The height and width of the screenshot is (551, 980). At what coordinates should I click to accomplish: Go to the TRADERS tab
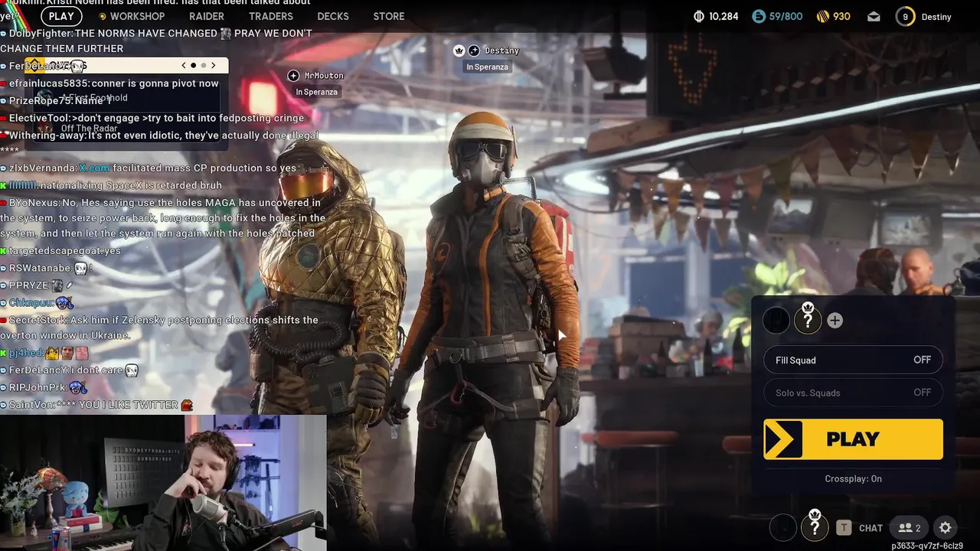[x=271, y=16]
